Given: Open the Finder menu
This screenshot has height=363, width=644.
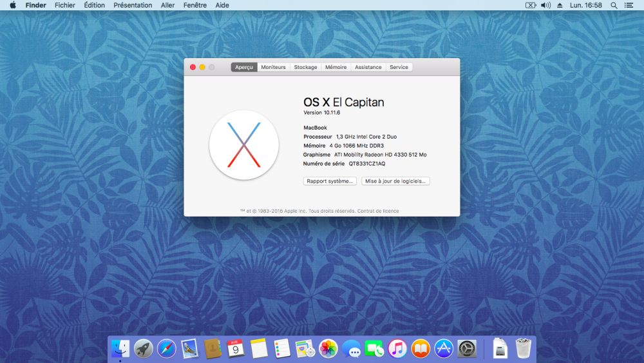Looking at the screenshot, I should pyautogui.click(x=35, y=5).
